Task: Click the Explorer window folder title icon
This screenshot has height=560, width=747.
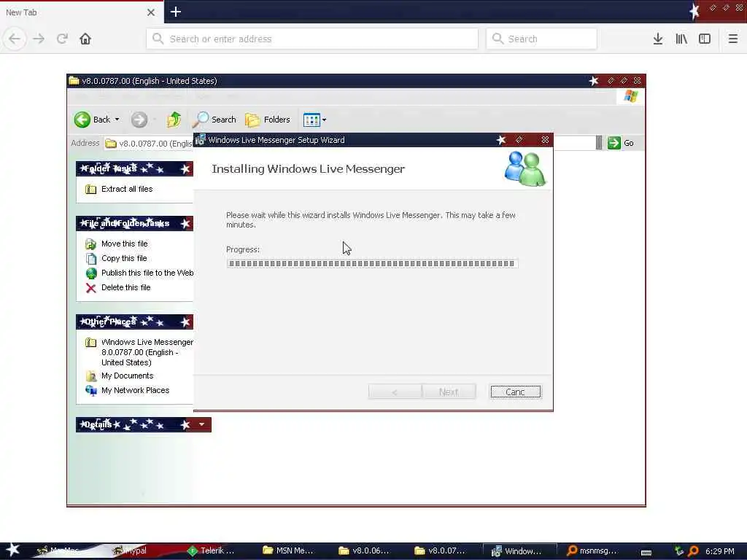Action: tap(74, 80)
